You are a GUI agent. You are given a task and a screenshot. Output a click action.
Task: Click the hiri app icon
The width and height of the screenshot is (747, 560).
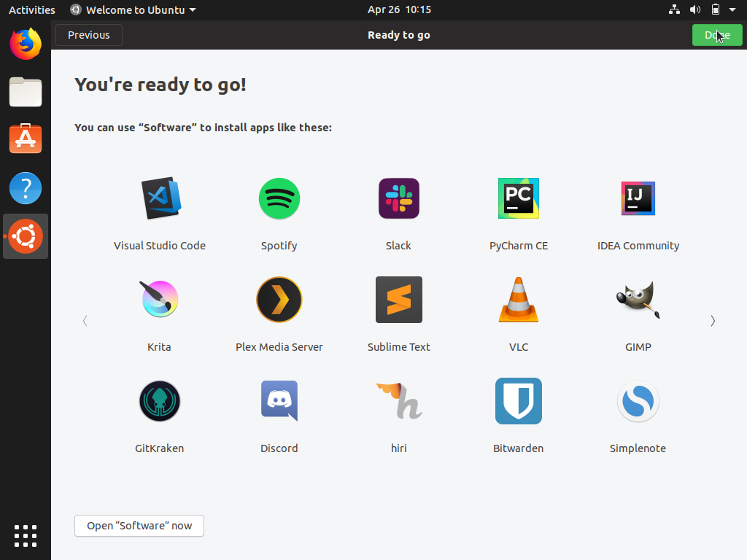(399, 401)
